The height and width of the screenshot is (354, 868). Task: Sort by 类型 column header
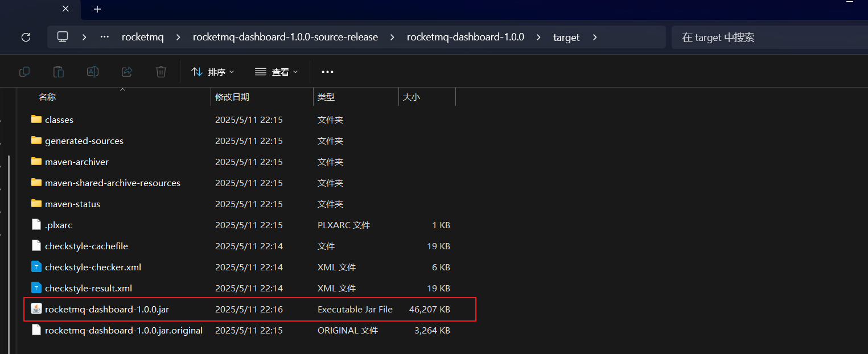coord(326,97)
